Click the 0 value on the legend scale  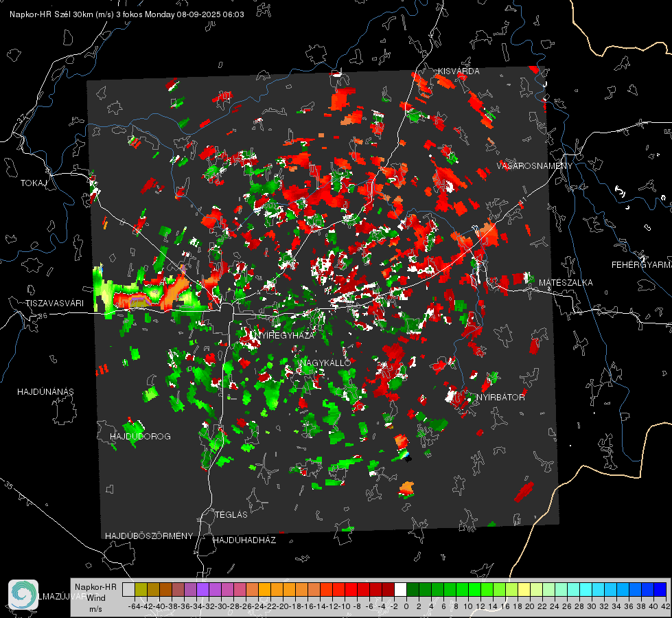[x=406, y=606]
